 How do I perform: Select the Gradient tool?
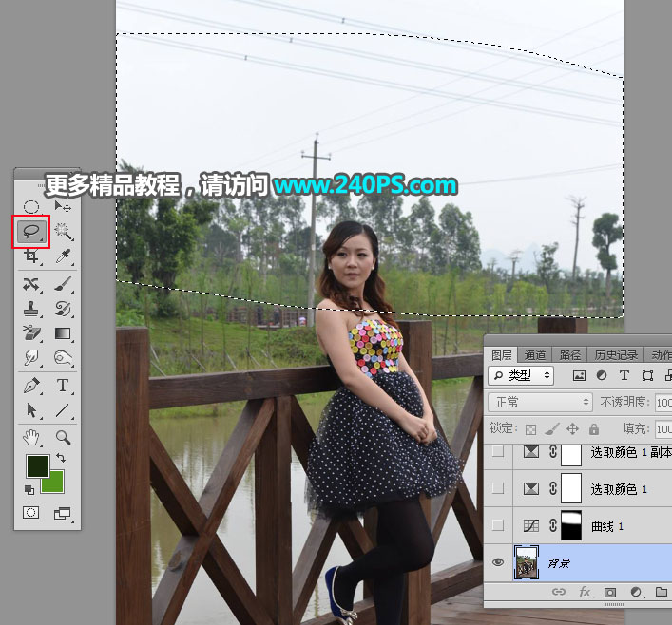[x=63, y=333]
